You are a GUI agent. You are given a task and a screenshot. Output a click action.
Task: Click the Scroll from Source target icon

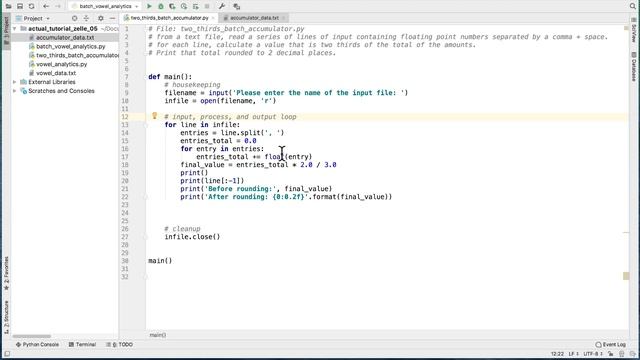(74, 18)
